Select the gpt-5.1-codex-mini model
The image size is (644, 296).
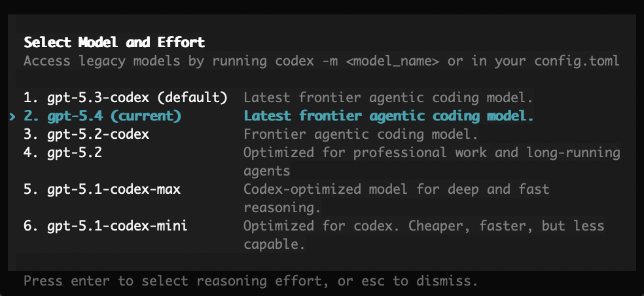(117, 226)
